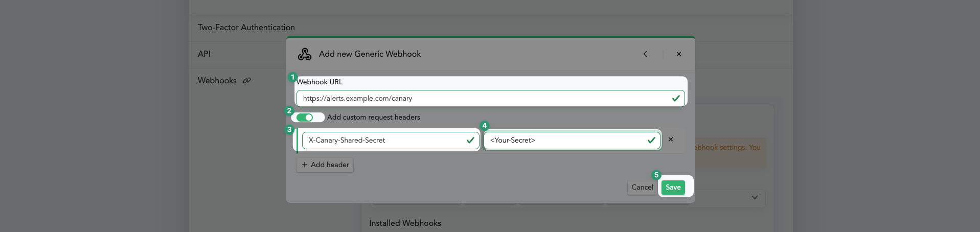Close the Add new Generic Webhook dialog

click(x=678, y=54)
